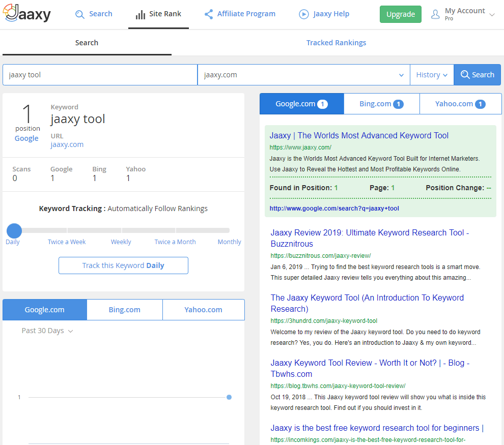This screenshot has width=504, height=445.
Task: Select Twice a Week tracking frequency
Action: 67,242
